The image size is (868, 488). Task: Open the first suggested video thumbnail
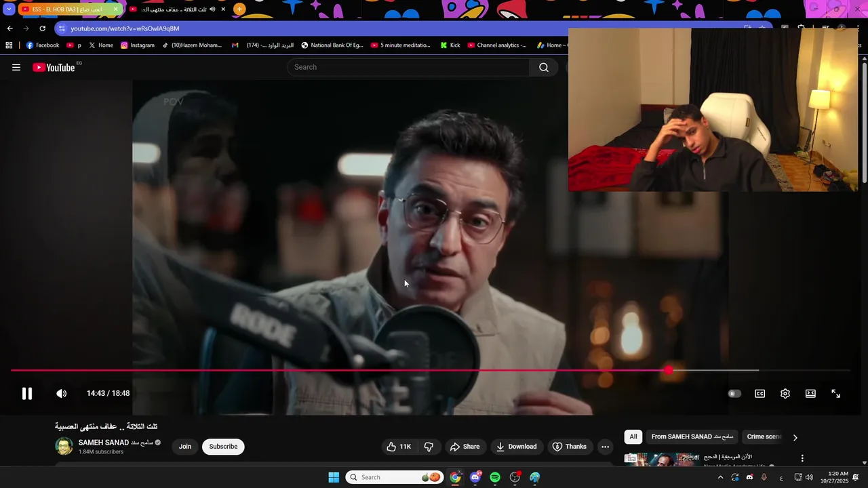tap(661, 460)
